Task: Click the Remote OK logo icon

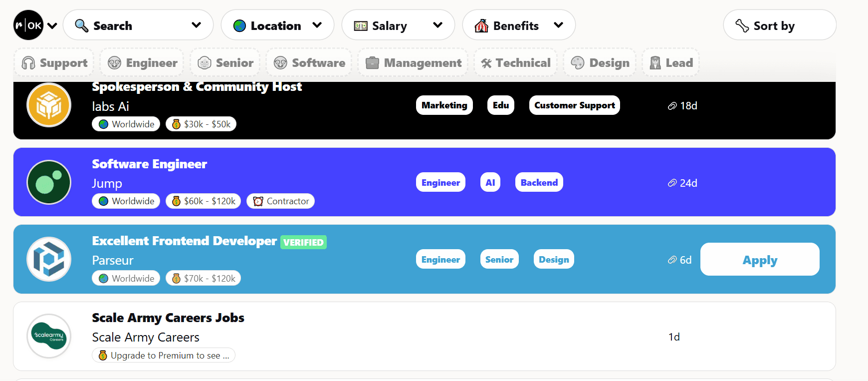Action: pos(28,25)
